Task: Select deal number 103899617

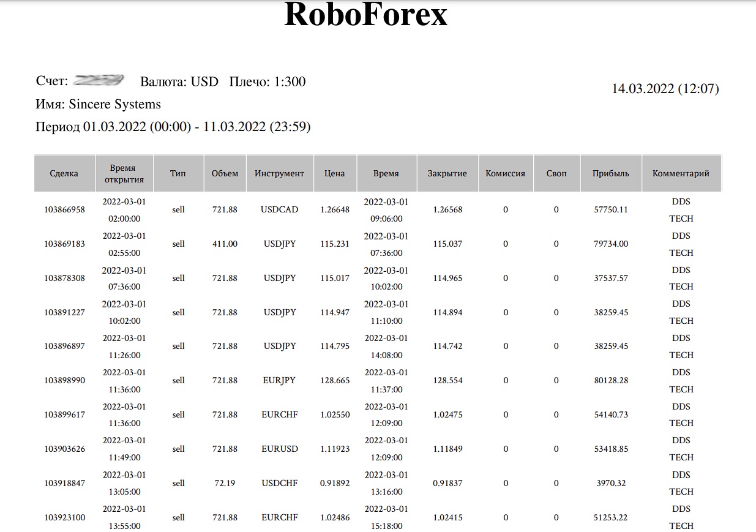Action: click(x=64, y=415)
